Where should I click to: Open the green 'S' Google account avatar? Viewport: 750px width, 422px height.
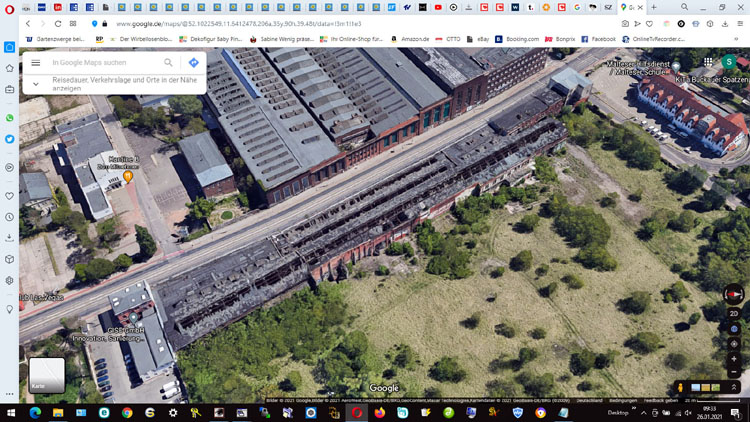[x=728, y=62]
